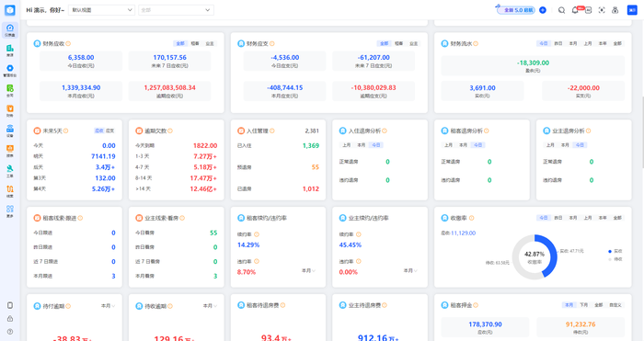The image size is (644, 341).
Task: Open 本月 dropdown in 待付逾期 card
Action: point(108,306)
